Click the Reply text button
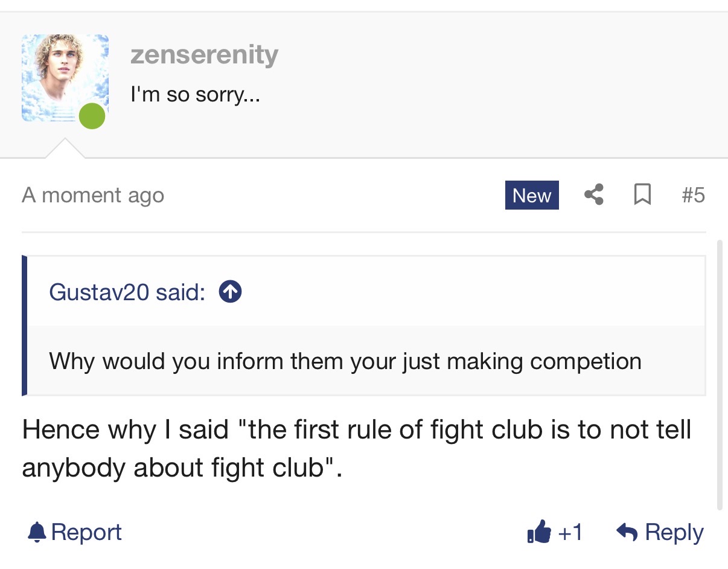Image resolution: width=728 pixels, height=569 pixels. point(674,532)
